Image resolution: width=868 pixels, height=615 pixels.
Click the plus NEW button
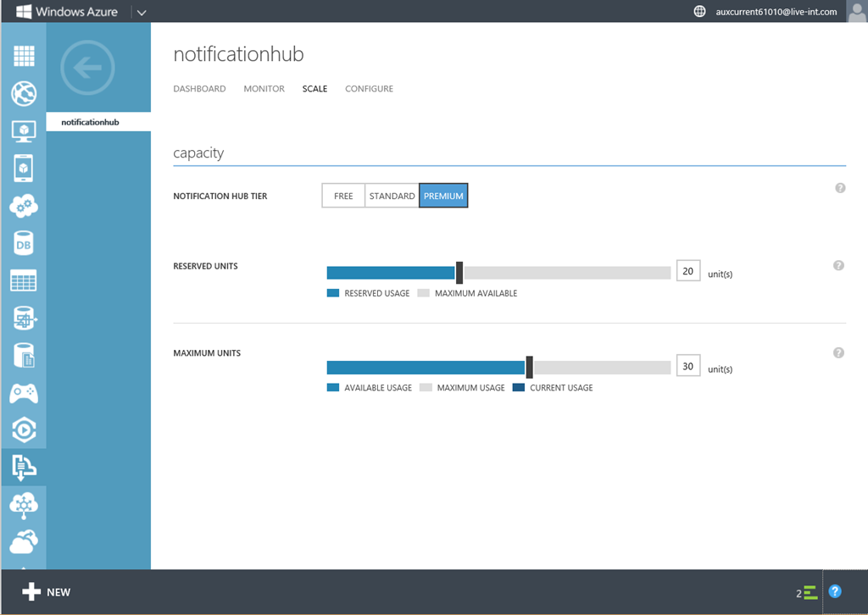click(47, 592)
